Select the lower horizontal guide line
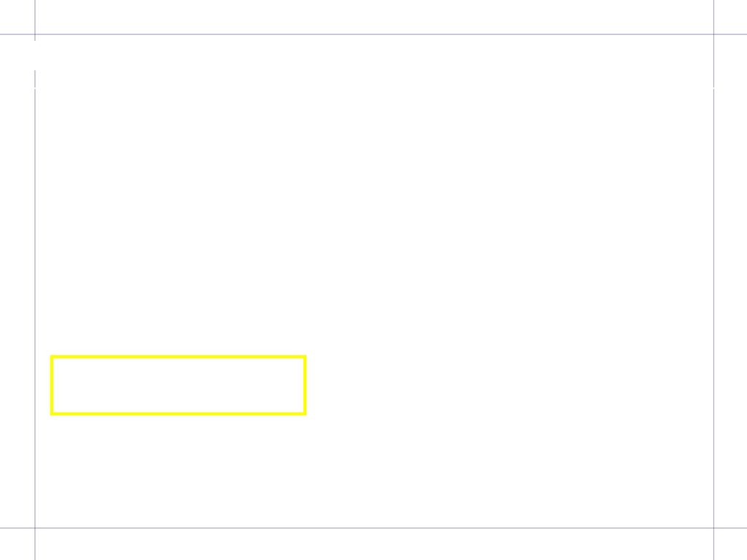747x560 pixels. tap(373, 528)
